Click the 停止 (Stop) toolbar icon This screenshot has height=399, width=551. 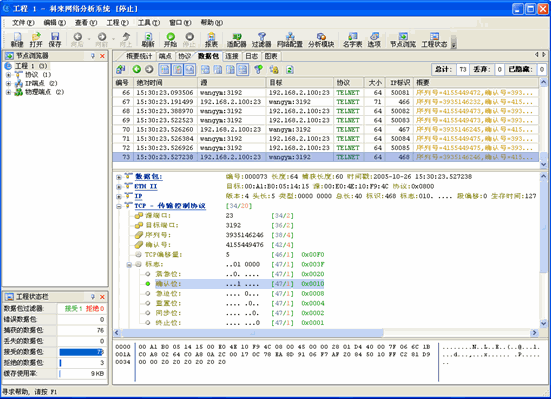pos(189,40)
